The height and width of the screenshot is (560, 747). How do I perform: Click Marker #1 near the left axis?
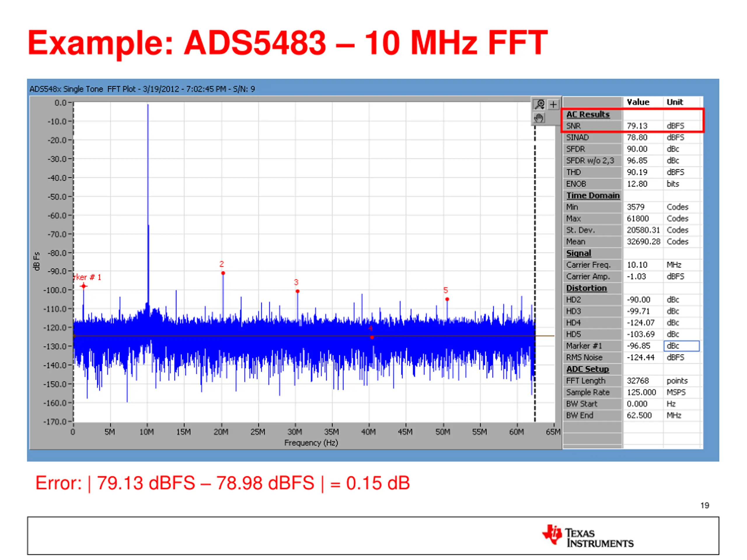click(x=84, y=286)
